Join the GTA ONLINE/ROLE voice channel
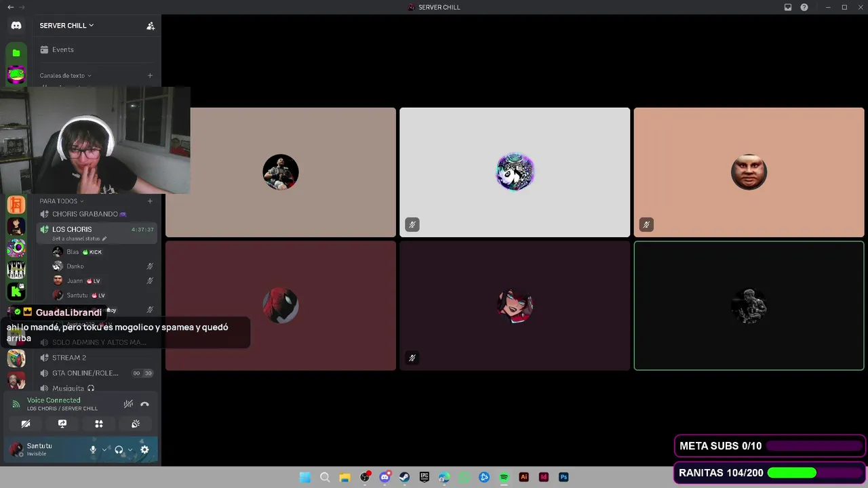Viewport: 868px width, 488px height. click(96, 373)
